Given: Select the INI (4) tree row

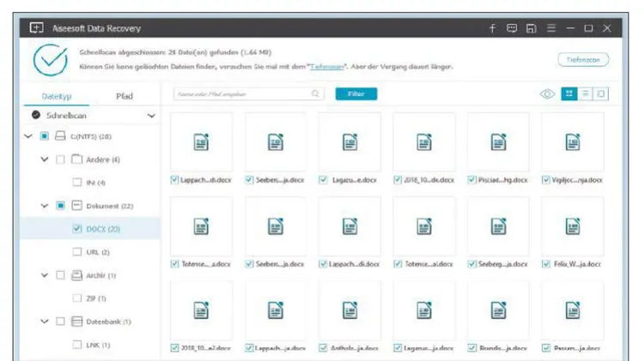Looking at the screenshot, I should click(90, 182).
